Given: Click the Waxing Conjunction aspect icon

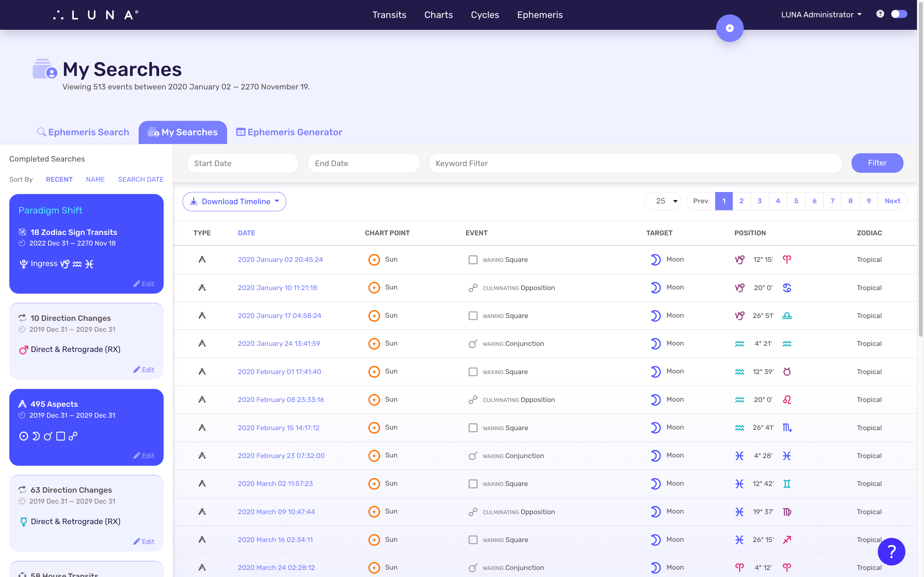Looking at the screenshot, I should point(474,344).
